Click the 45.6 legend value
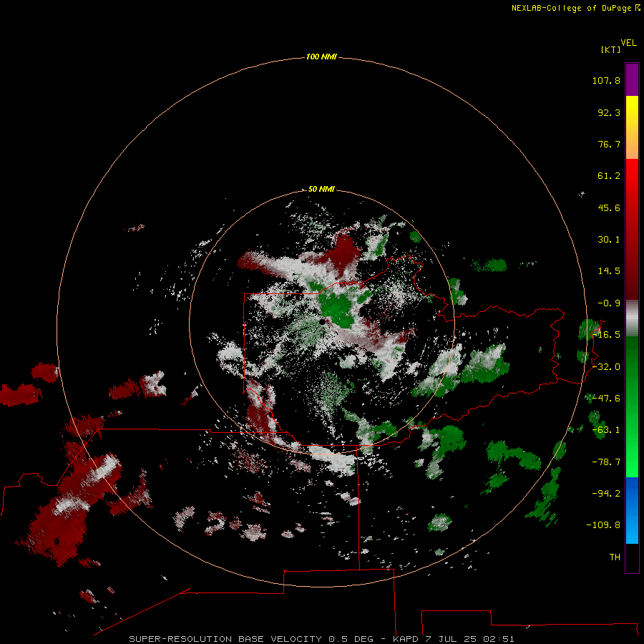Screen dimensions: 644x644 [609, 208]
